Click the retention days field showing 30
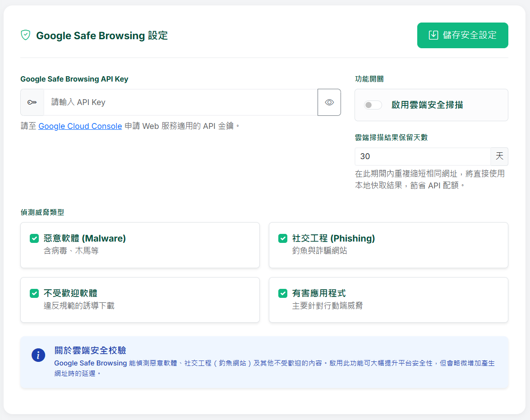Screen dimensions: 530x420 coord(423,156)
